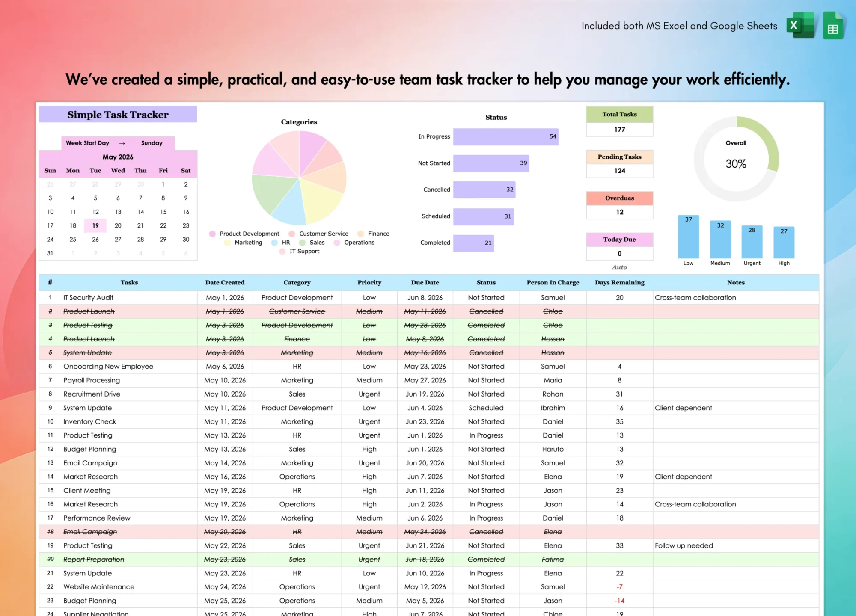856x616 pixels.
Task: Click the Not Started status bar showing 39
Action: pyautogui.click(x=491, y=163)
